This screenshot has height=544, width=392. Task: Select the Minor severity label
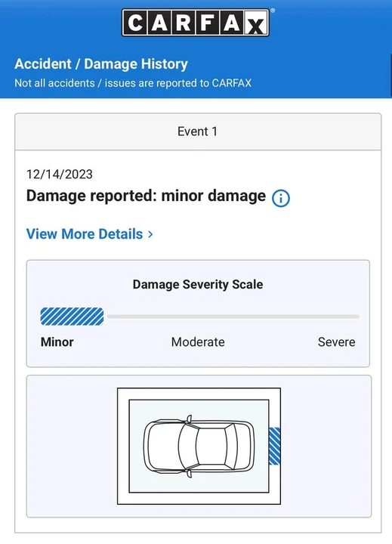click(x=57, y=342)
